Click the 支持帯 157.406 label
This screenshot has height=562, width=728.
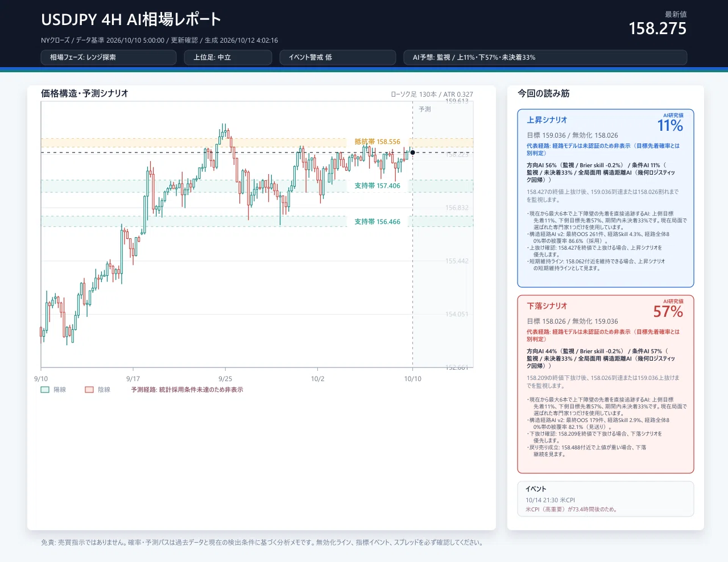click(377, 185)
